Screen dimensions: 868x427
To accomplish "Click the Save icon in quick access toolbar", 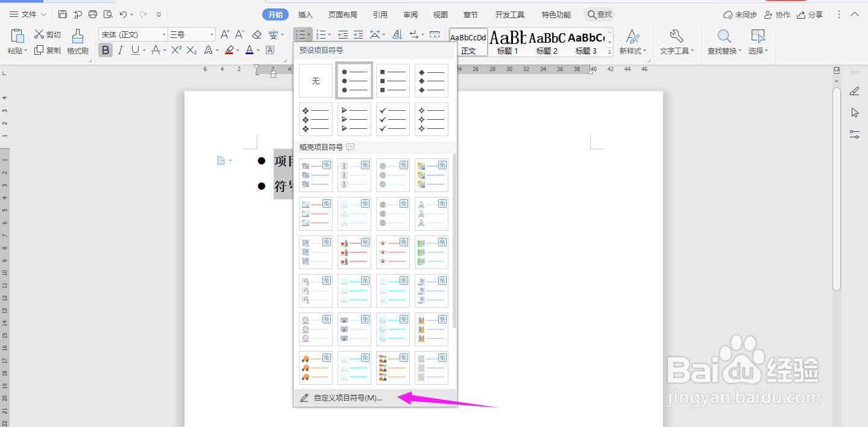I will coord(63,14).
